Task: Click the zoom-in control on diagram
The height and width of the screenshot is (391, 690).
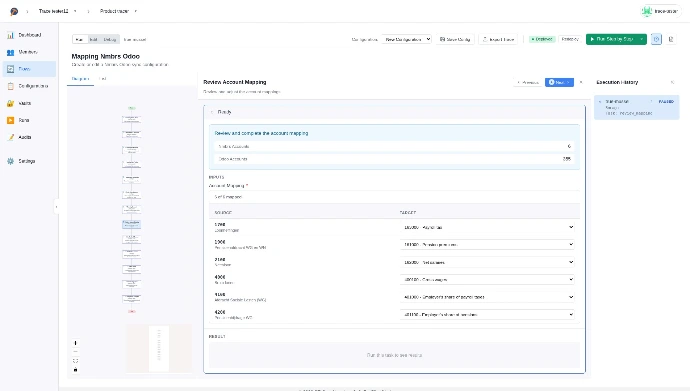Action: (x=75, y=343)
